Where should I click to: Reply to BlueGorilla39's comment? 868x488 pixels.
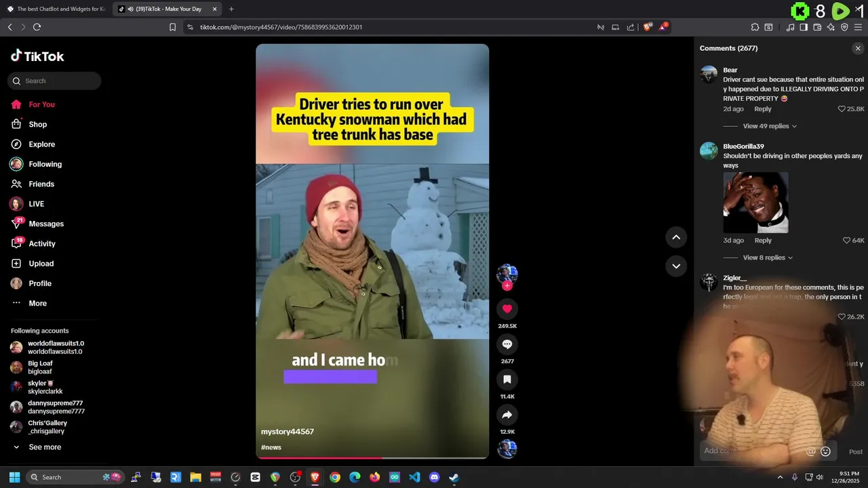point(763,241)
